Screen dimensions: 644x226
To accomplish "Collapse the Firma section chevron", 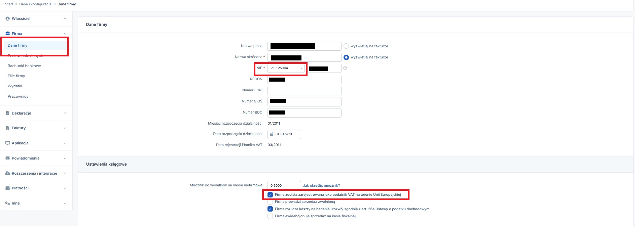I will (x=65, y=34).
